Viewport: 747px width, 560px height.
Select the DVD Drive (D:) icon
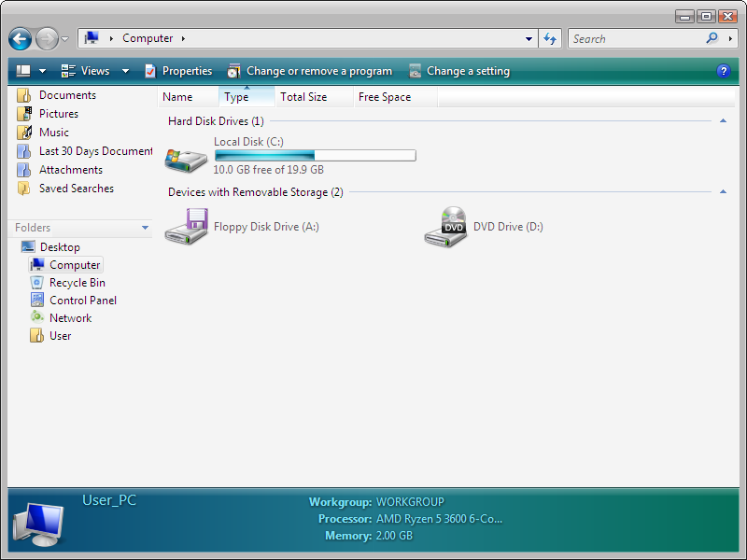445,227
